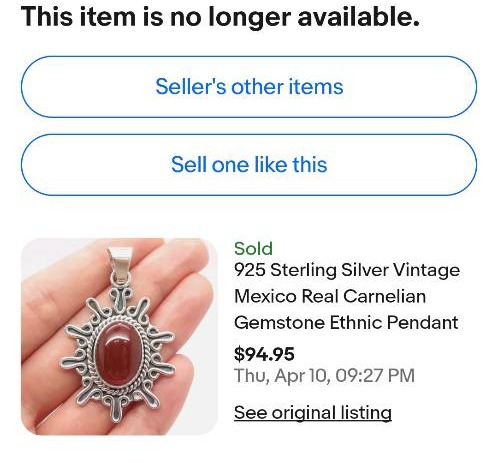This screenshot has height=463, width=498.
Task: Click the Gemstone Ethnic Pendant title line
Action: (346, 322)
